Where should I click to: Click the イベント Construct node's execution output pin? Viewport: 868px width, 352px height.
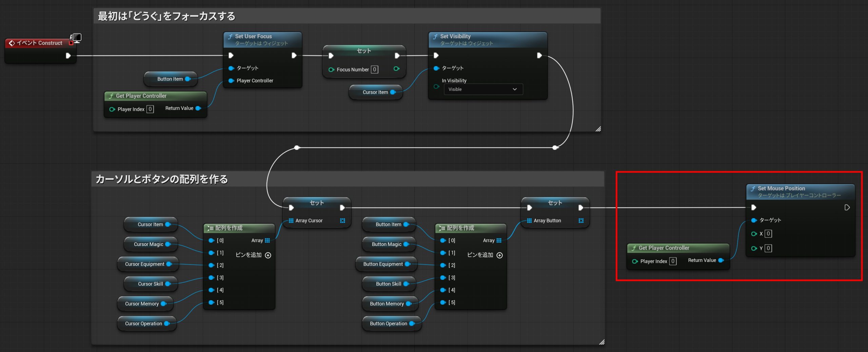point(68,56)
